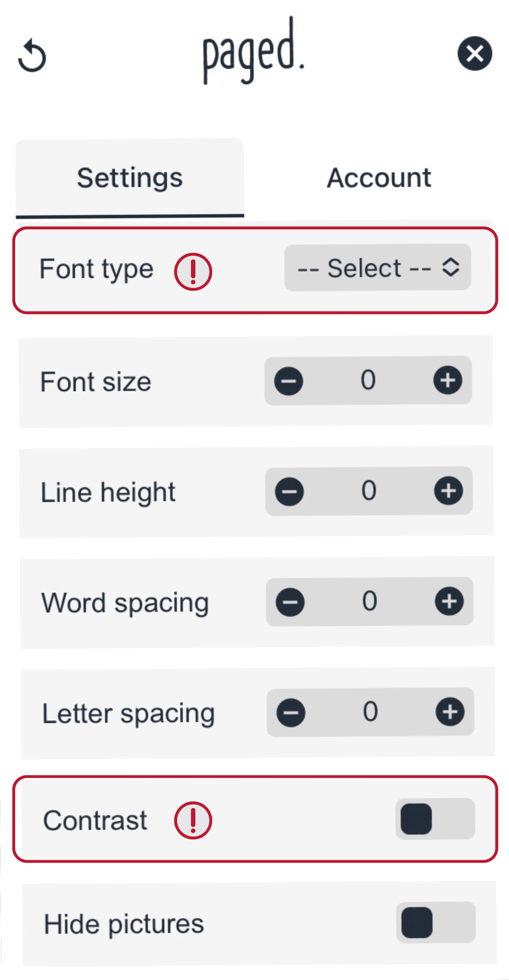Click the Font size value field
This screenshot has width=509, height=980.
pos(368,380)
